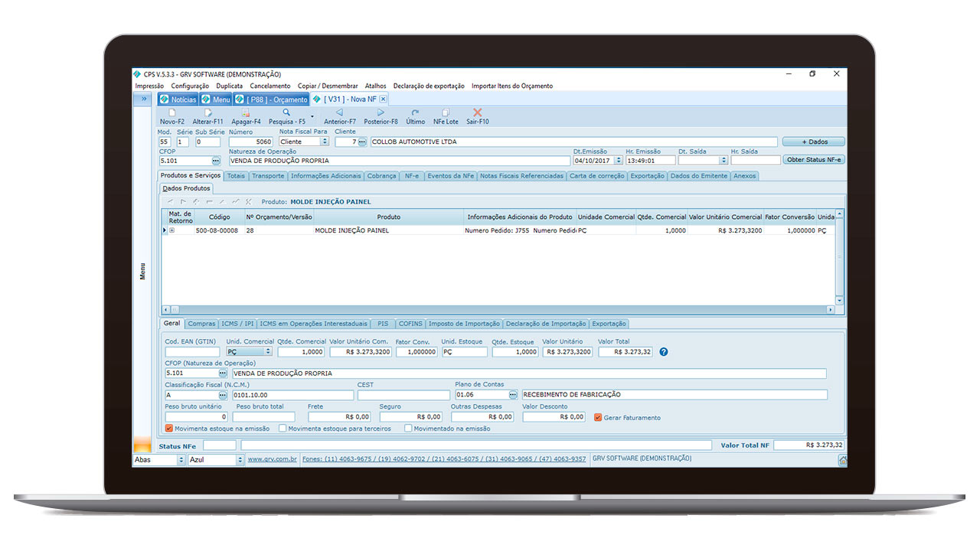Open the Azul theme dropdown

click(x=239, y=460)
